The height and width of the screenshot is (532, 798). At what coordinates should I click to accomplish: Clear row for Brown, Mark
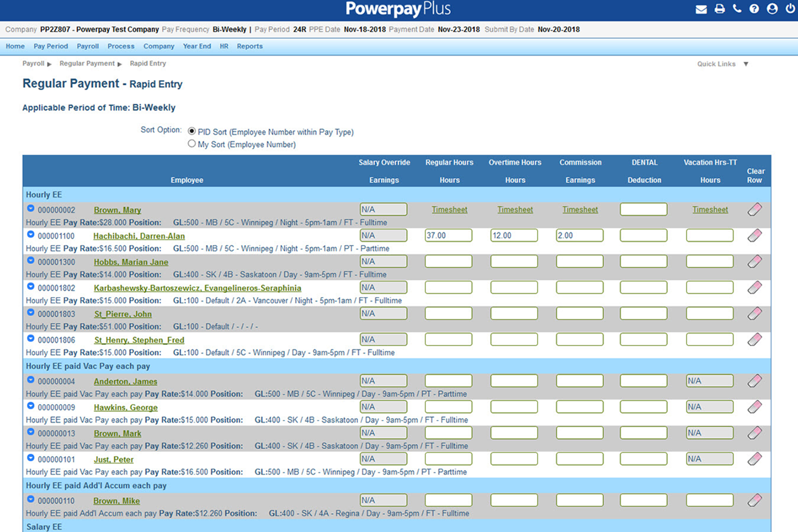[754, 433]
